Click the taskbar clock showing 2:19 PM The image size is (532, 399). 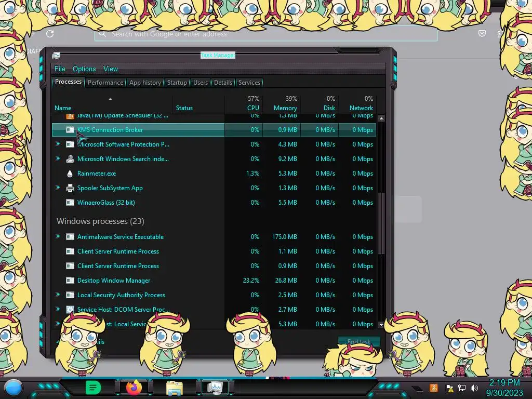(x=504, y=388)
